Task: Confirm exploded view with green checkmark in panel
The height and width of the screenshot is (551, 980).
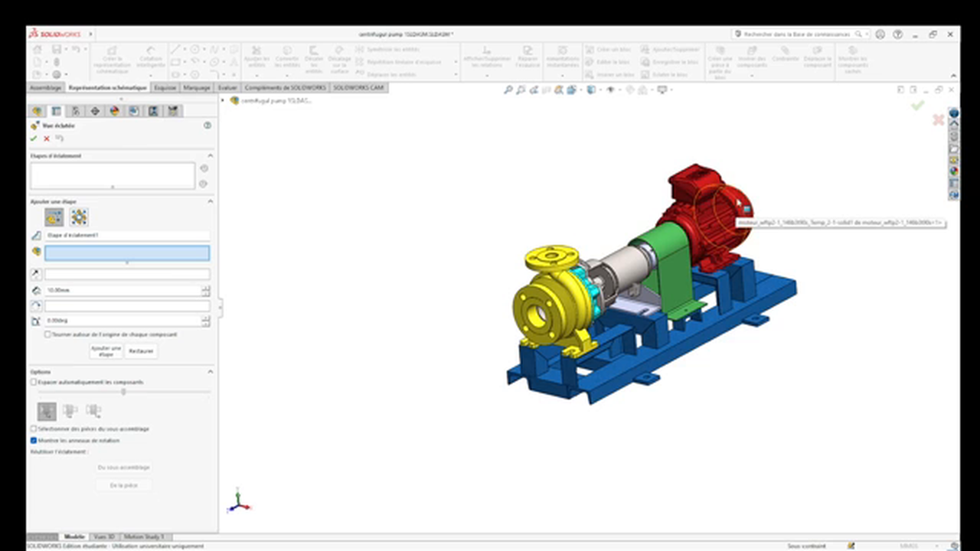Action: (34, 139)
